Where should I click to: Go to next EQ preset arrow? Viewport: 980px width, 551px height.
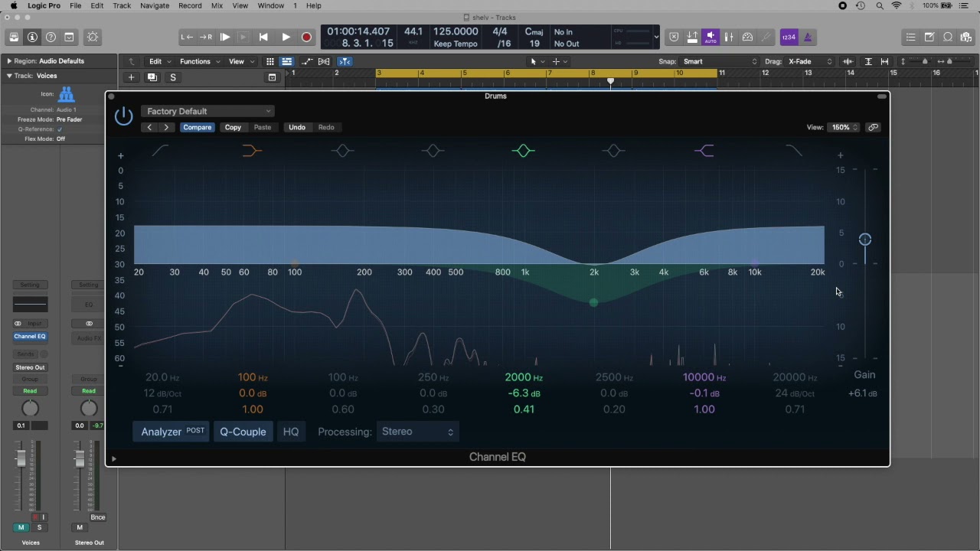pyautogui.click(x=166, y=127)
